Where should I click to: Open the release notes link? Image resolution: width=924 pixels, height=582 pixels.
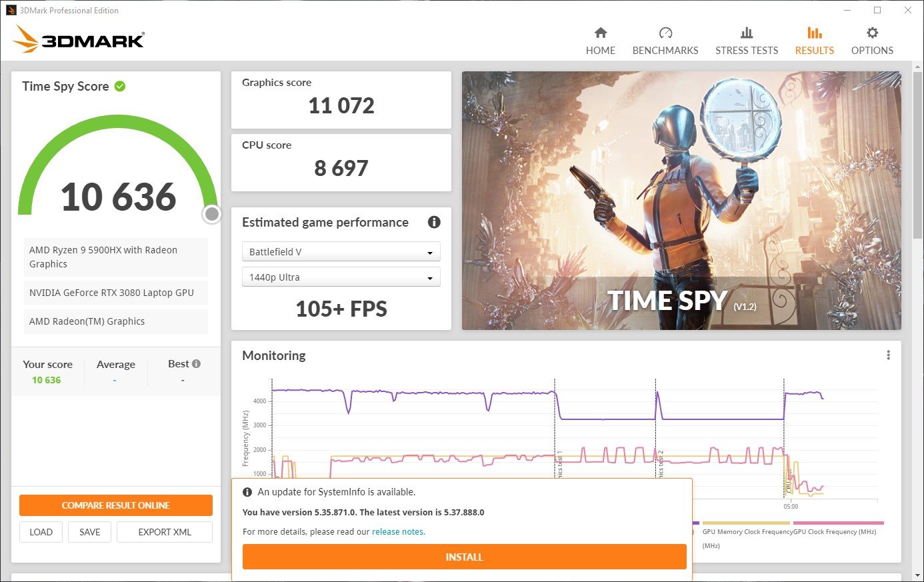[x=398, y=532]
